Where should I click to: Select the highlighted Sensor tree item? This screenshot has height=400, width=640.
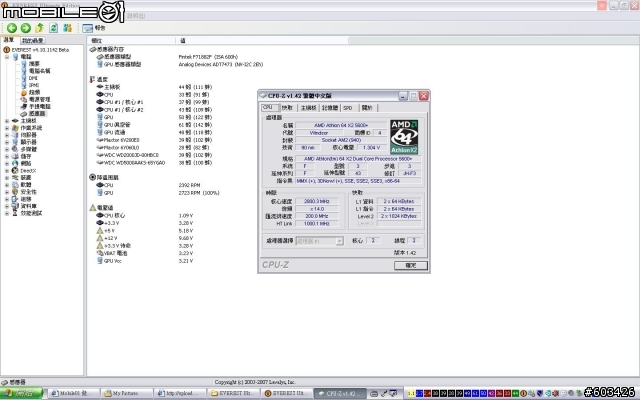pos(37,113)
